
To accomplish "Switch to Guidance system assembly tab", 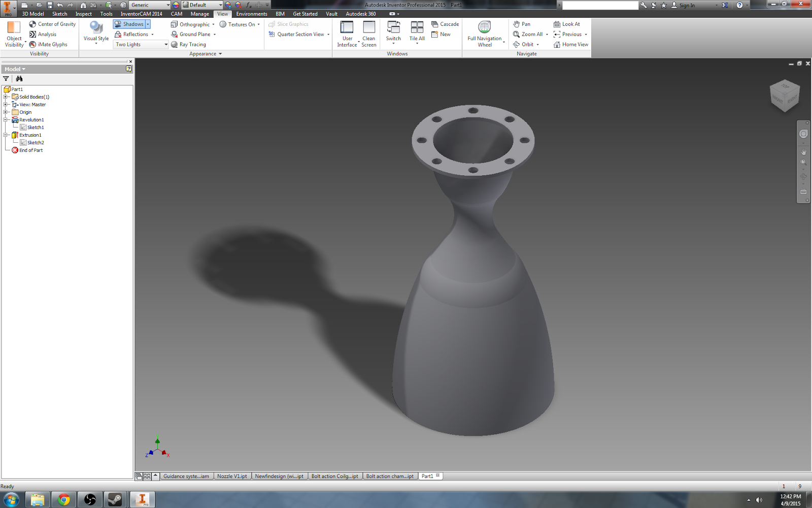I will point(186,476).
